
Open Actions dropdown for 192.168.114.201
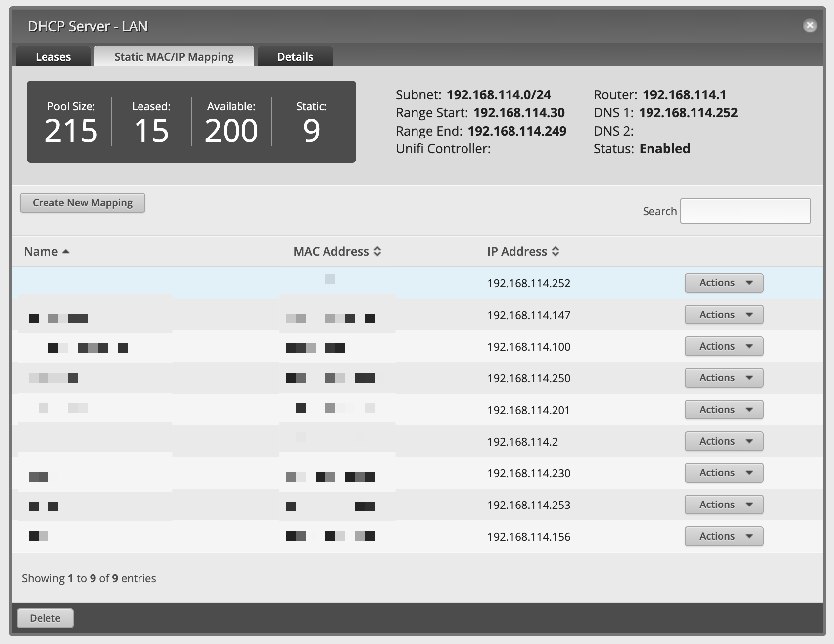(x=724, y=410)
